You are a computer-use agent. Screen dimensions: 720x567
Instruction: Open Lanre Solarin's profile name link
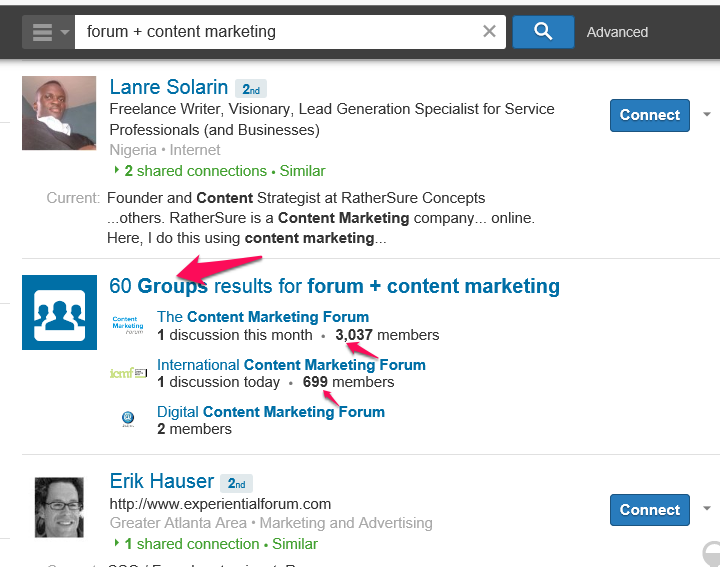coord(168,88)
